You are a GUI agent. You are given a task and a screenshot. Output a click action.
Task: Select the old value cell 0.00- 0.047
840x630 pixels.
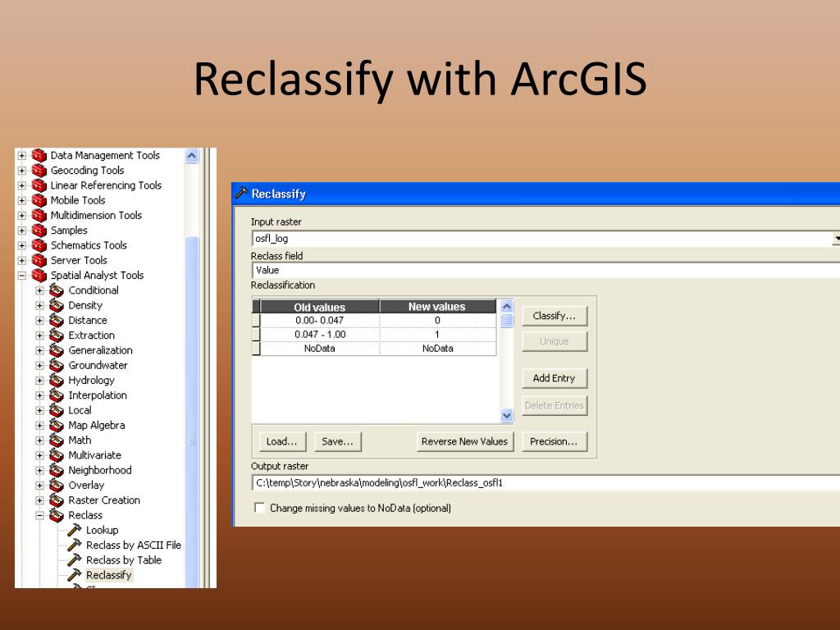click(x=320, y=321)
